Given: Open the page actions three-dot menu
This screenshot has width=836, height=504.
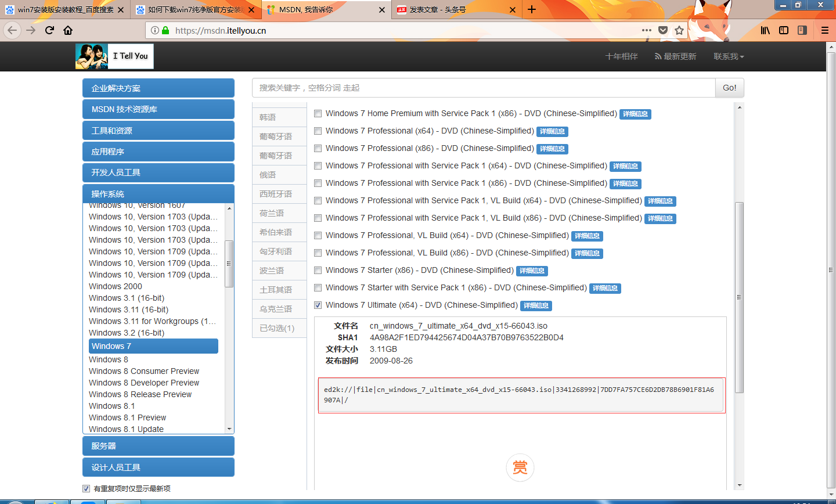Looking at the screenshot, I should click(x=647, y=30).
